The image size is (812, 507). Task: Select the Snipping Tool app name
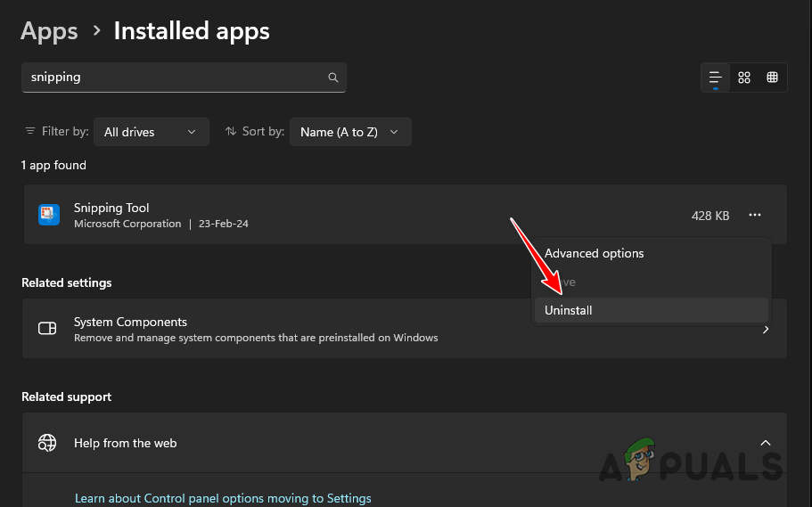[x=111, y=208]
